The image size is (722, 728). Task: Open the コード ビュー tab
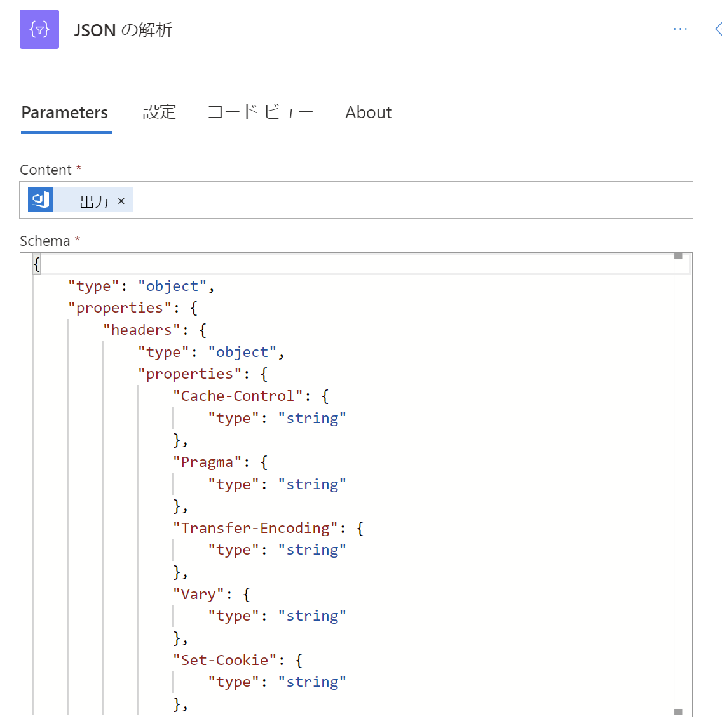[x=261, y=112]
